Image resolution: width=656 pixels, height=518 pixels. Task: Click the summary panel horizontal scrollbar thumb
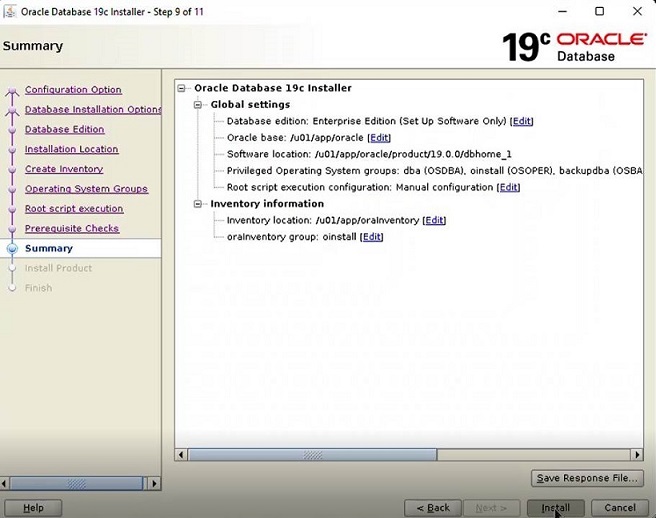coord(313,454)
